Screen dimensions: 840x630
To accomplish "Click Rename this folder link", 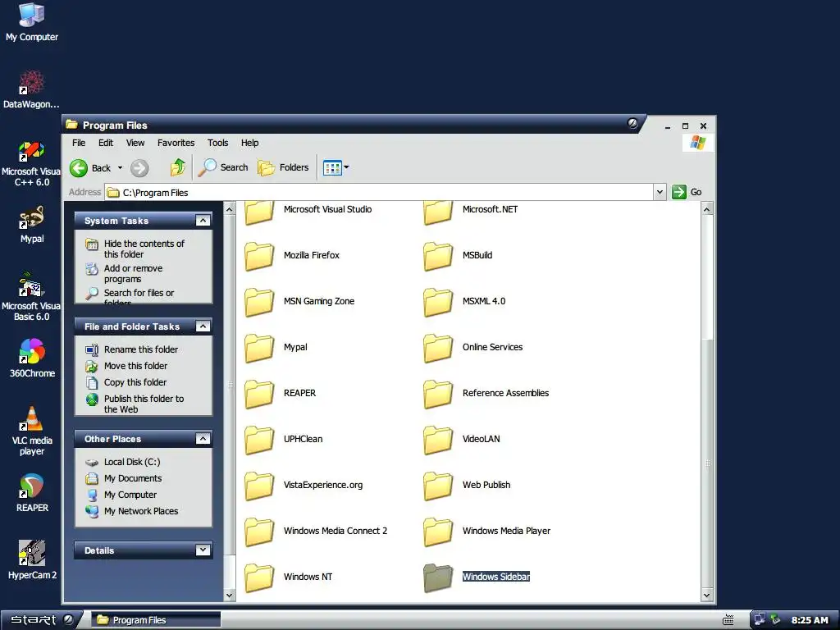I will [x=141, y=349].
